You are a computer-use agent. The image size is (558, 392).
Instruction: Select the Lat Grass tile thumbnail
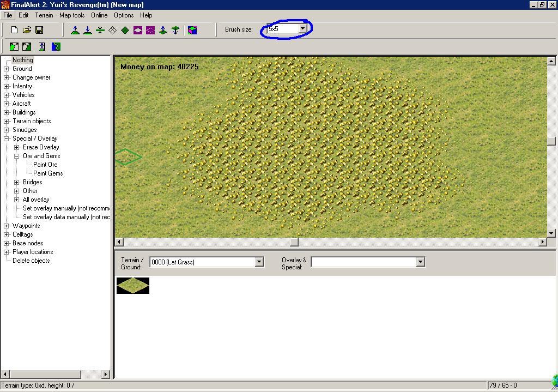point(132,285)
